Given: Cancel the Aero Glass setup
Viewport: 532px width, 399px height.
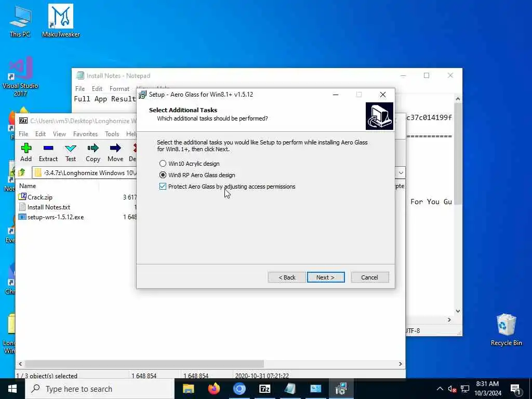Looking at the screenshot, I should [x=369, y=277].
